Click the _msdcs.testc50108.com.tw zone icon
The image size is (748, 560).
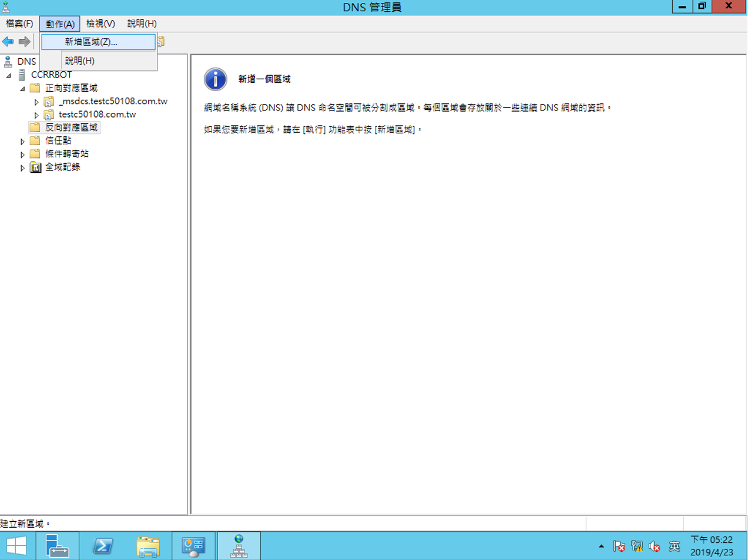point(49,101)
